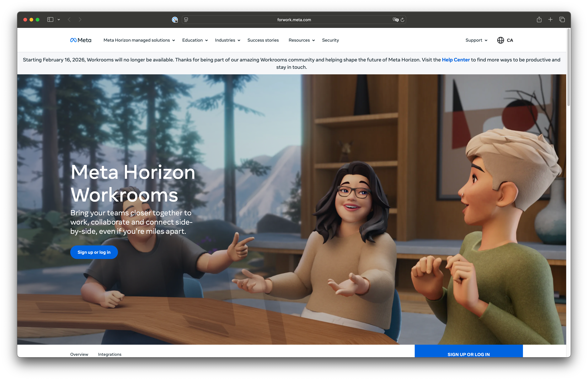Show tab overview icon
The image size is (588, 380).
(x=562, y=20)
